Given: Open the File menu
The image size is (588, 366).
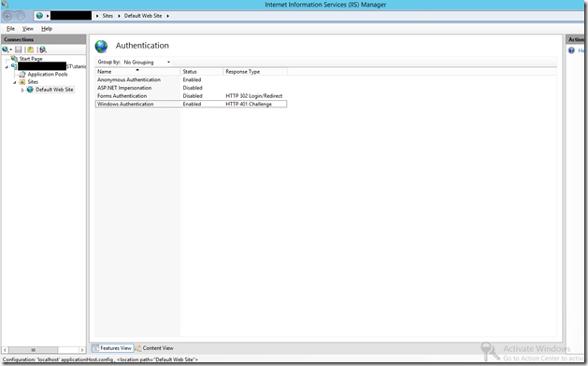Looking at the screenshot, I should pos(10,28).
